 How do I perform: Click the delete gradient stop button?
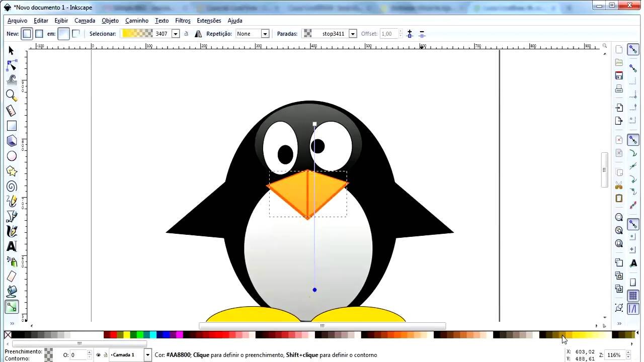(x=422, y=34)
